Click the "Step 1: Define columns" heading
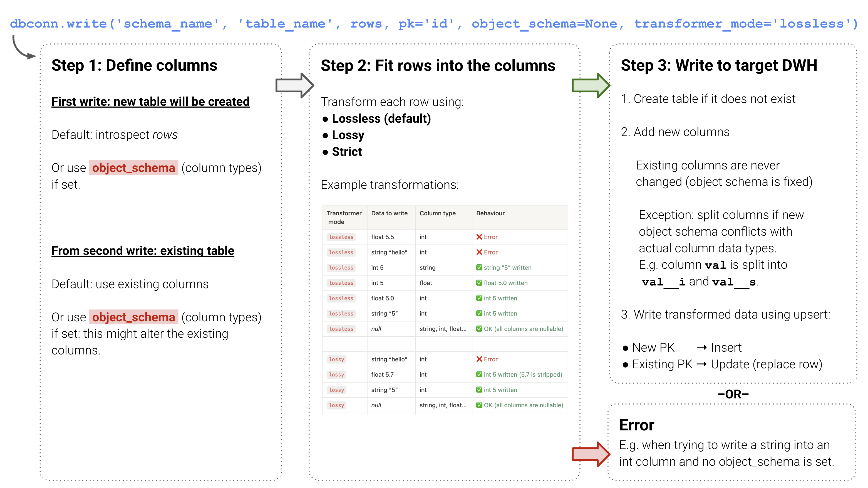868x488 pixels. (x=135, y=65)
